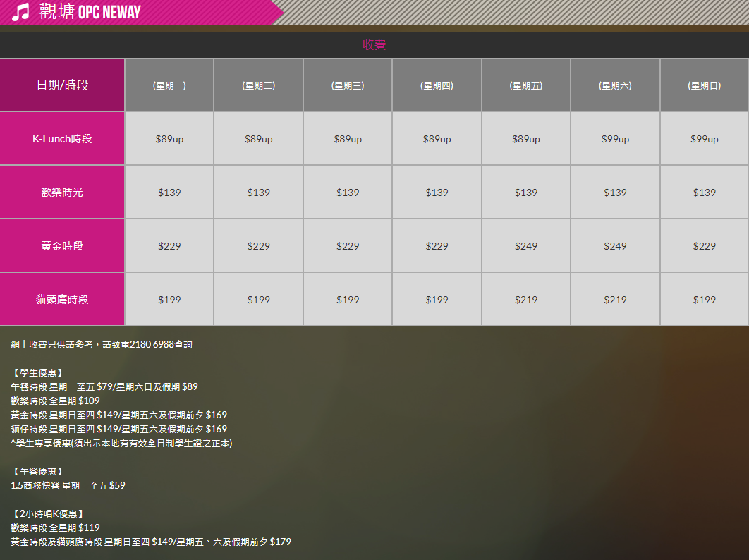The height and width of the screenshot is (560, 749).
Task: Click the 【午餐優惠】 heading
Action: [39, 471]
